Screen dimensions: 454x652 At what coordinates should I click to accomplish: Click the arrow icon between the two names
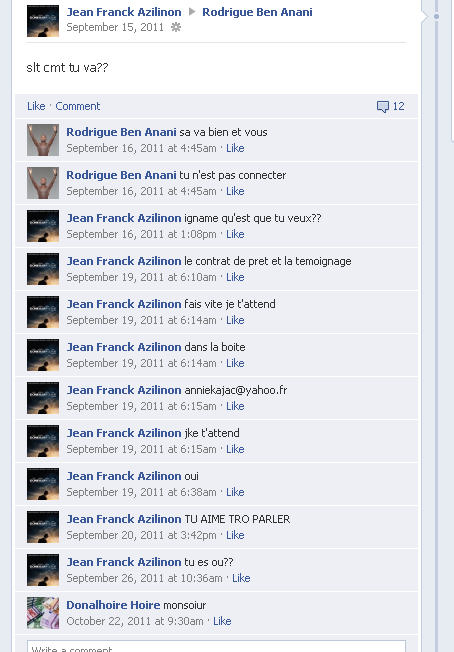pos(192,12)
